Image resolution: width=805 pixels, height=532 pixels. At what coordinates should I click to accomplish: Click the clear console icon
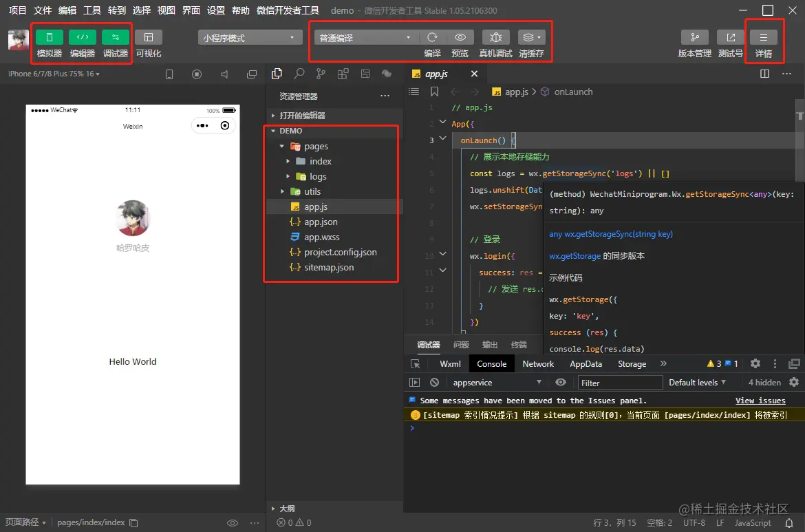point(434,382)
